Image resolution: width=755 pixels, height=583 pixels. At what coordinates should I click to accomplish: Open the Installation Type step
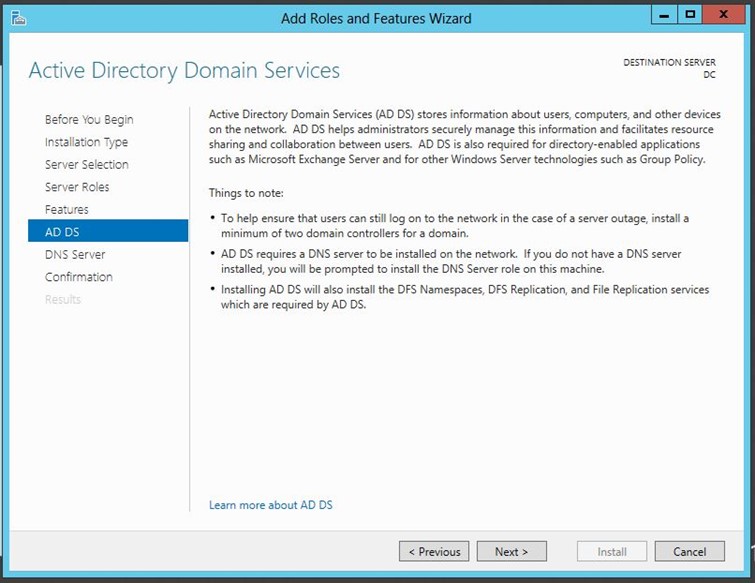86,142
